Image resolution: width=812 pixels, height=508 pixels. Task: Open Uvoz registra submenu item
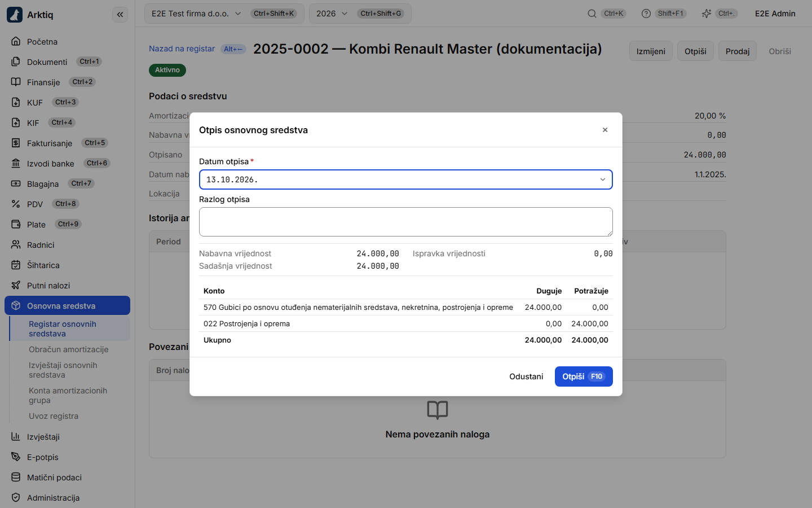point(70,416)
